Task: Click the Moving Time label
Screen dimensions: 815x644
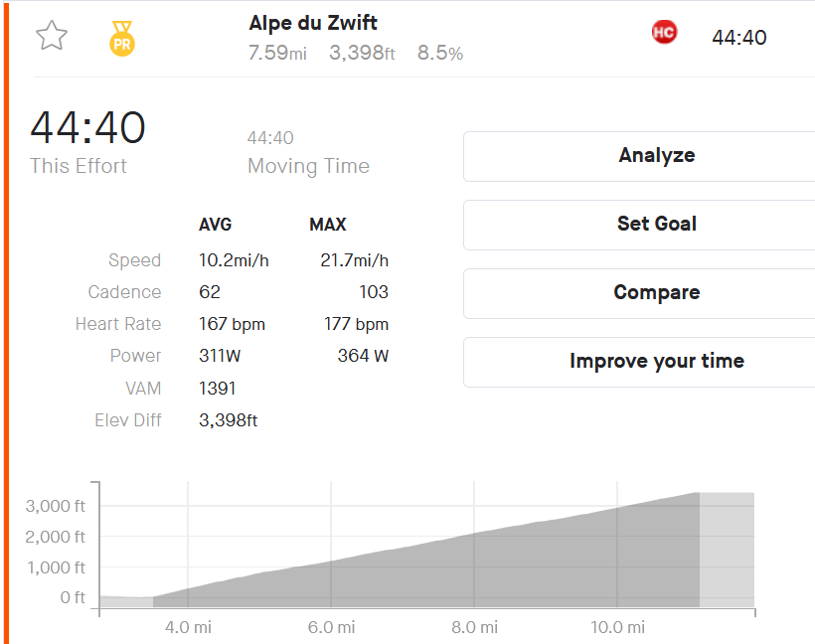Action: pos(308,166)
